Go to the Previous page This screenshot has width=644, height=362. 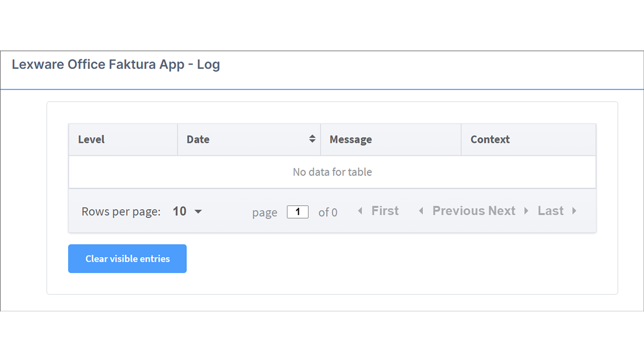click(458, 211)
